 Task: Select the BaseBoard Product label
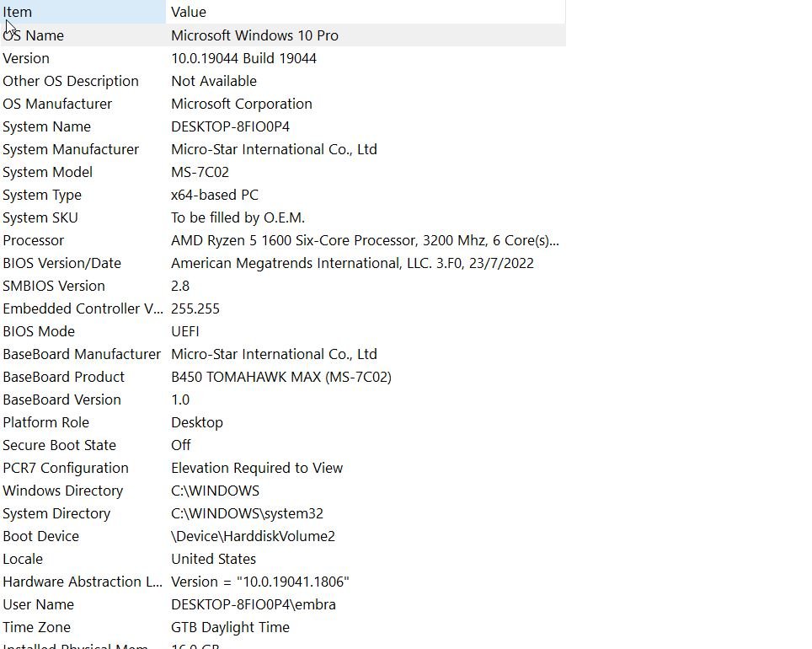tap(64, 378)
